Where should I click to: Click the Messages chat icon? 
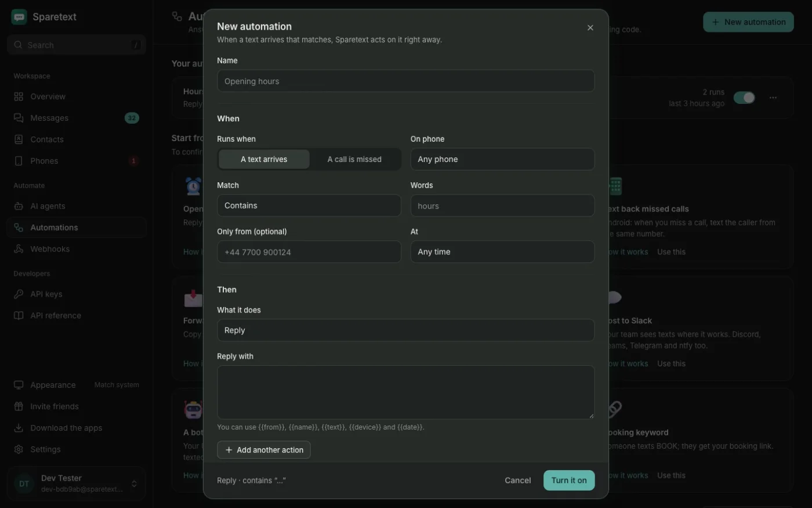(19, 118)
